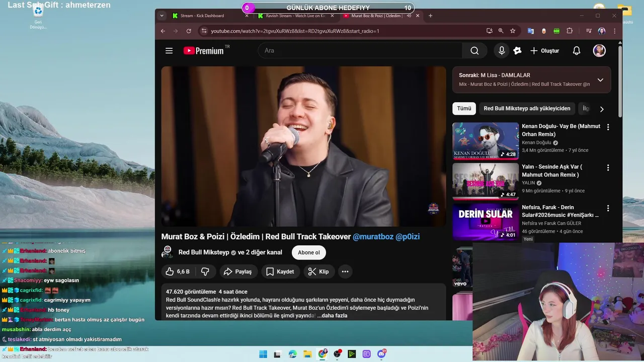The width and height of the screenshot is (644, 362).
Task: Mute tab via speaker icon on Murat Boz tab
Action: coord(409,16)
